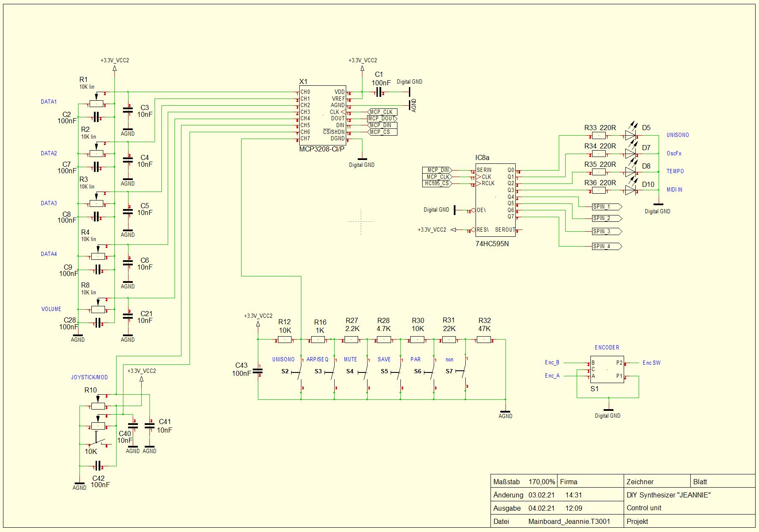This screenshot has width=759, height=532.
Task: Click the Mainboard_Jeannie.T3001 file name field
Action: (x=569, y=521)
